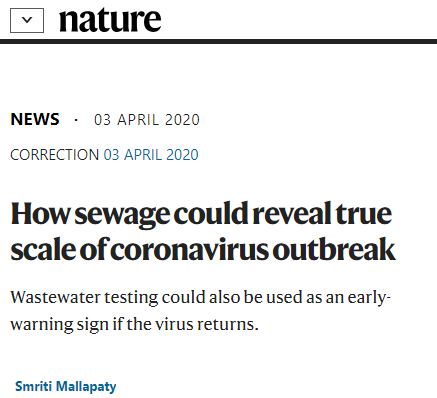The width and height of the screenshot is (437, 398).
Task: Click the dot separator after NEWS
Action: (x=76, y=120)
